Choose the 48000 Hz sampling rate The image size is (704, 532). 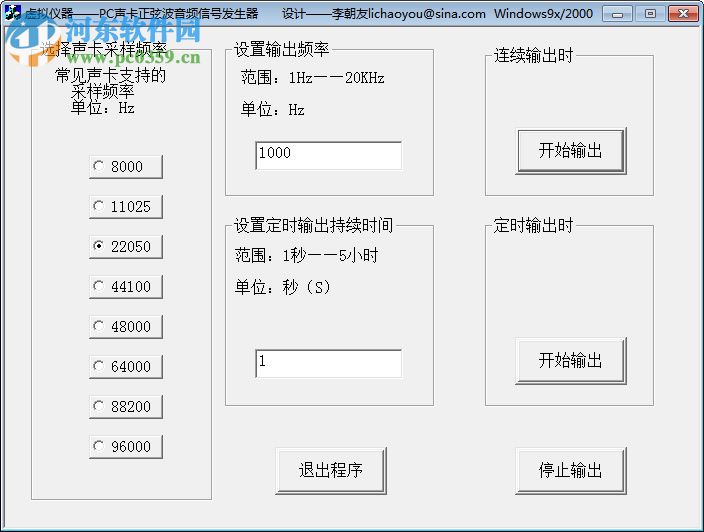pyautogui.click(x=126, y=327)
